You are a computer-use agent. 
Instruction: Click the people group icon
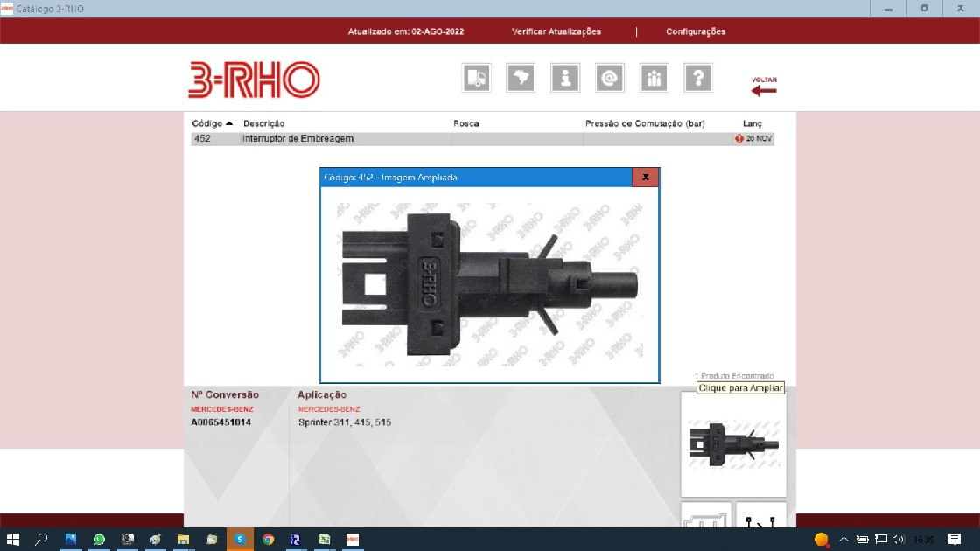tap(654, 78)
